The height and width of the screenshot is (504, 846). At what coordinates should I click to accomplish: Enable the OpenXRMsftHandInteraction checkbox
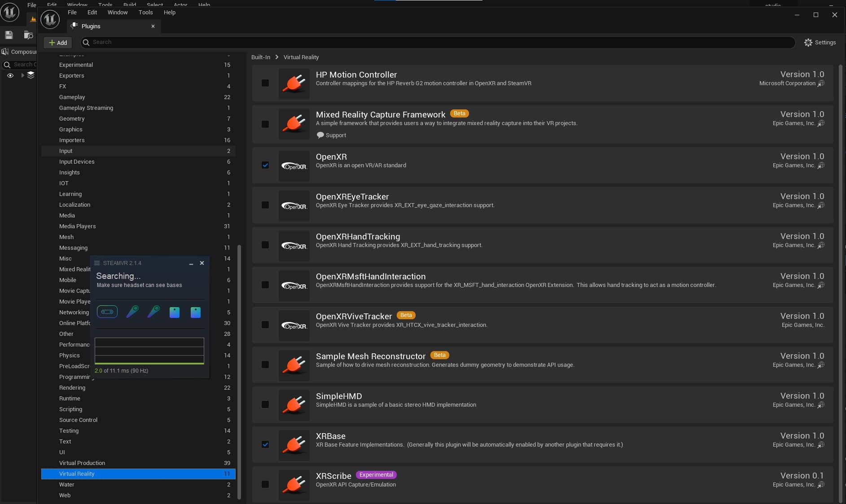(265, 285)
